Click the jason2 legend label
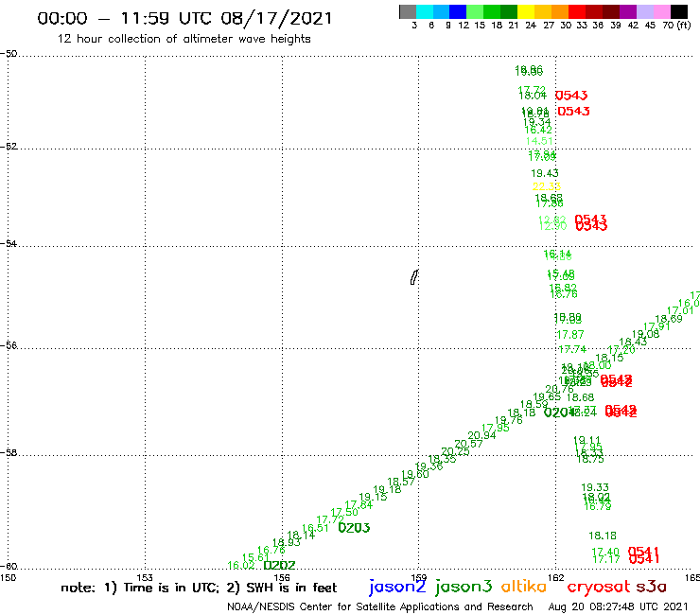This screenshot has width=700, height=615. coord(397,587)
